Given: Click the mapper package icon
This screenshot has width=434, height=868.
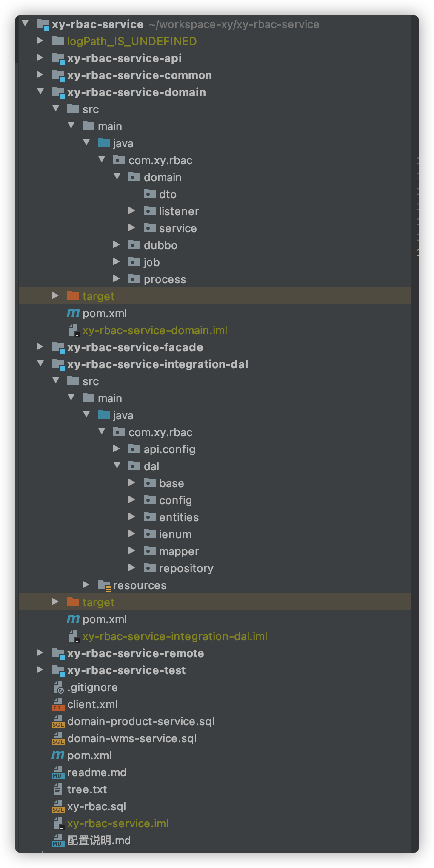Looking at the screenshot, I should (150, 551).
